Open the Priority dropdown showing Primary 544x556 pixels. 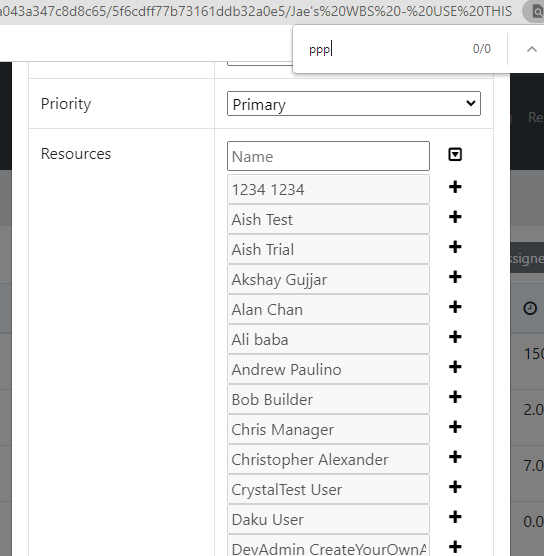tap(354, 104)
